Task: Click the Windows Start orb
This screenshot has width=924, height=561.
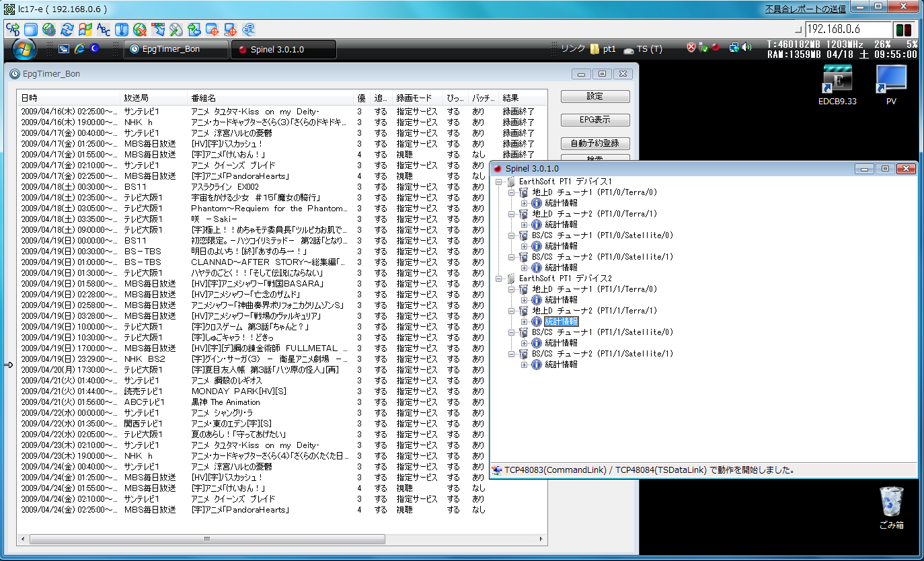Action: point(24,49)
